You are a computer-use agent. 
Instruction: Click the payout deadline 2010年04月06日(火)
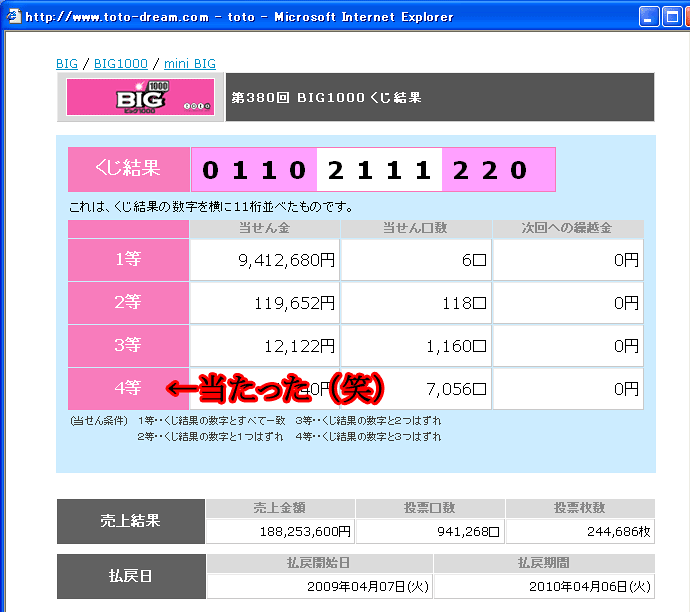590,586
